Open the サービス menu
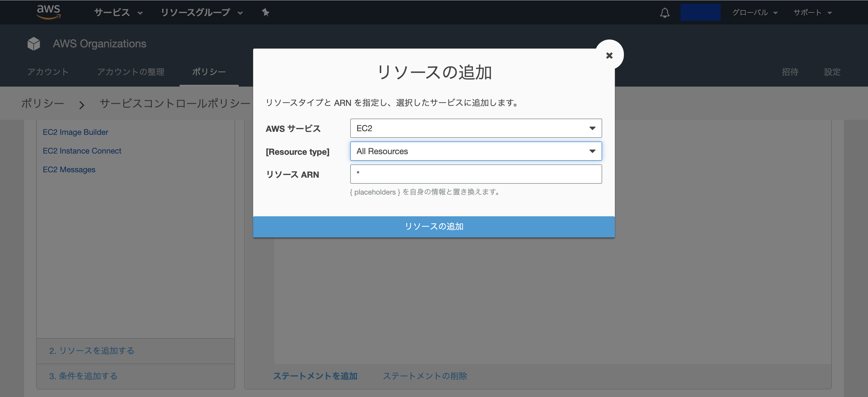The width and height of the screenshot is (868, 397). point(119,12)
